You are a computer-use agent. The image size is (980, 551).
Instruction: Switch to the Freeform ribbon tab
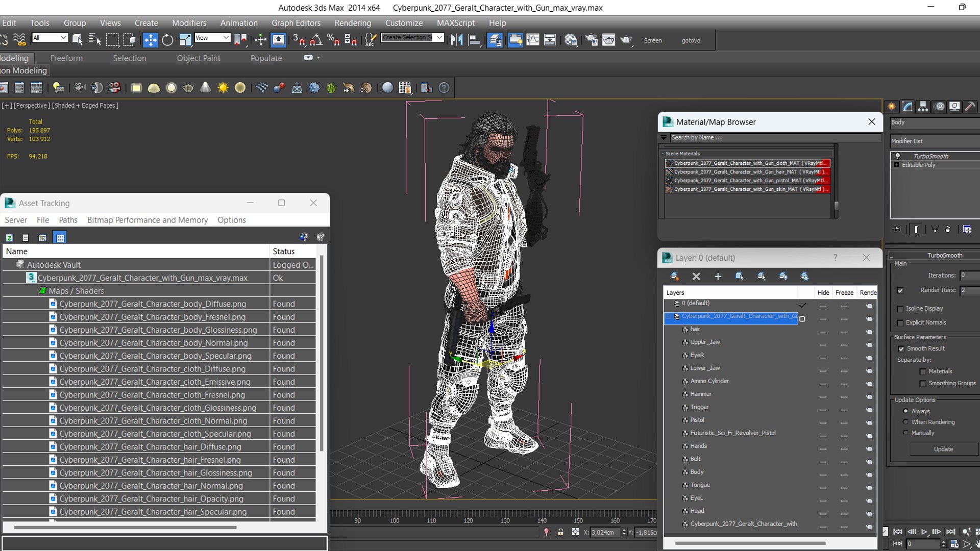click(66, 58)
